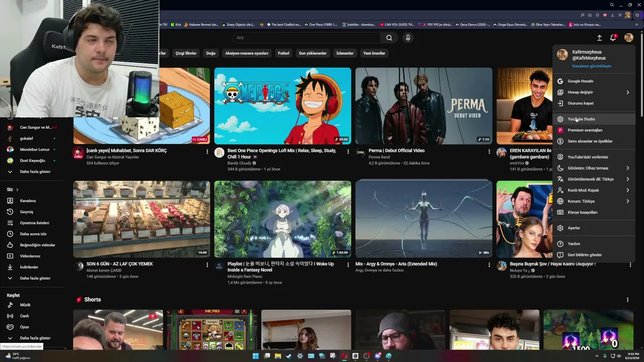This screenshot has width=644, height=362.
Task: Select Geri bildirim gönder menu item
Action: coord(594,255)
